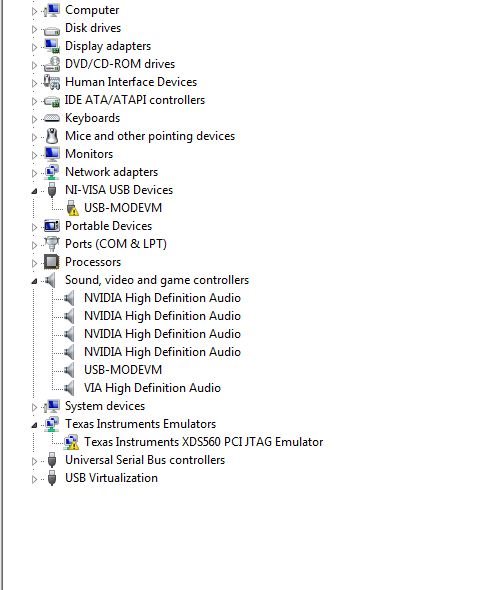Click the Keyboards category icon
The image size is (480, 590).
pos(52,118)
